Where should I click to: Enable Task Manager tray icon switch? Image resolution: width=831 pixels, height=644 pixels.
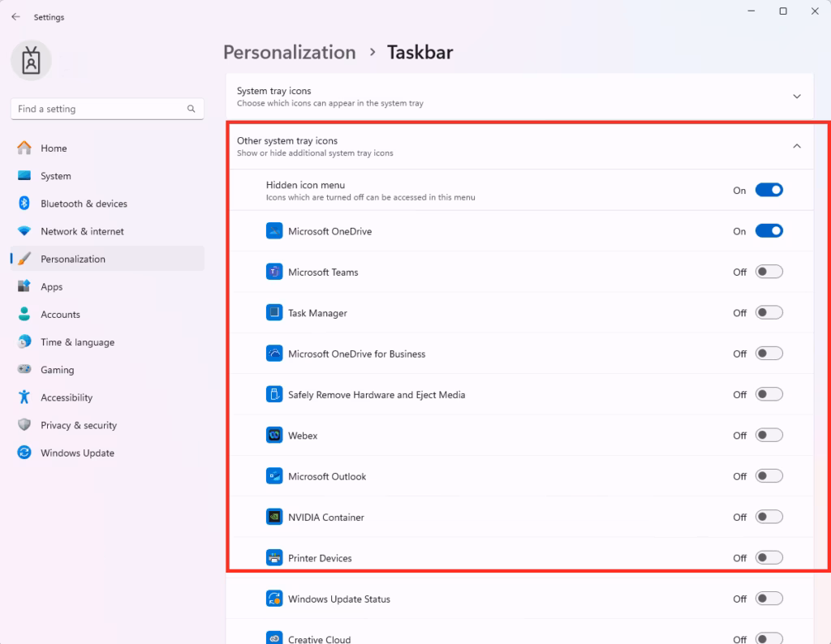point(769,312)
